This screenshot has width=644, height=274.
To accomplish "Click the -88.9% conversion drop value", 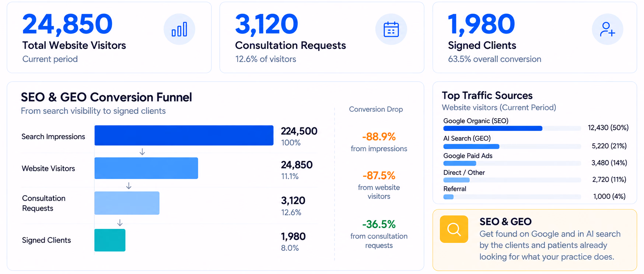I will pos(379,136).
